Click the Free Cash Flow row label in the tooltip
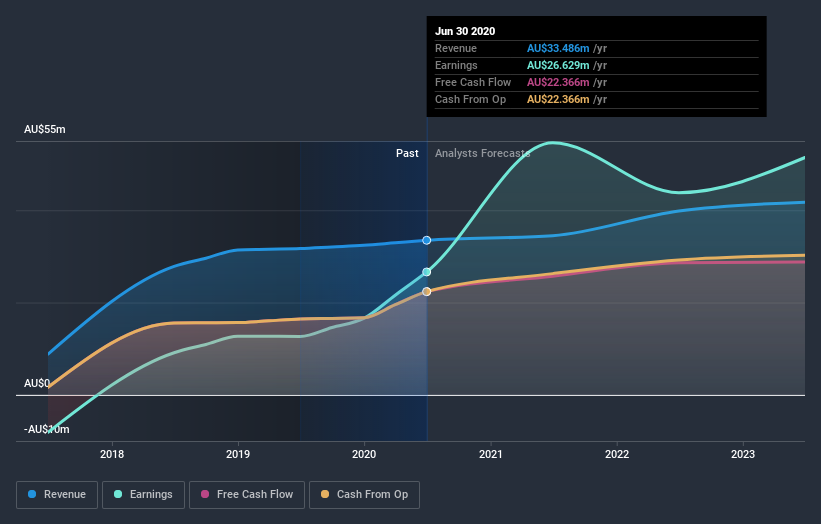 click(473, 82)
